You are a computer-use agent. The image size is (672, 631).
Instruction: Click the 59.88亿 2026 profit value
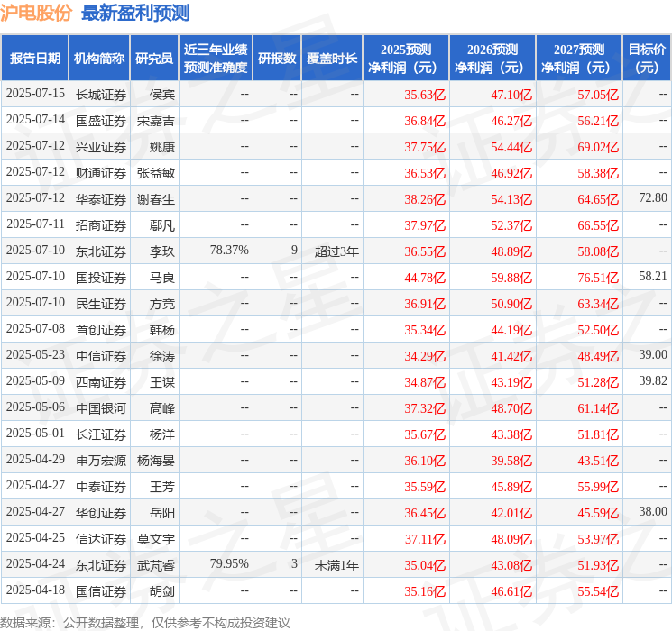(511, 278)
